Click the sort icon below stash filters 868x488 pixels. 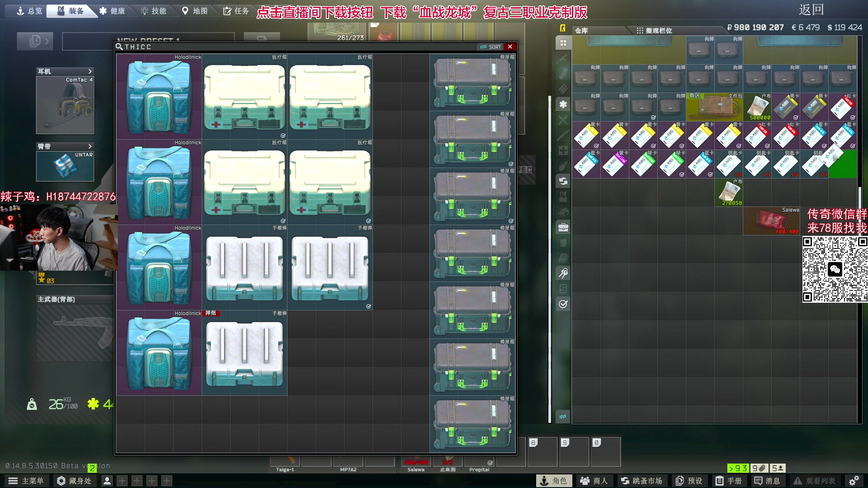click(x=563, y=417)
